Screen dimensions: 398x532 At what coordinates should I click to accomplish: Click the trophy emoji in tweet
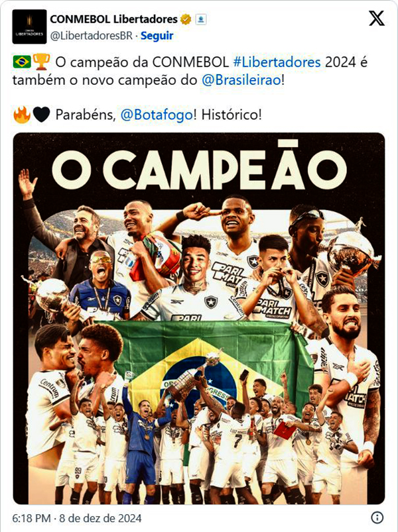41,62
